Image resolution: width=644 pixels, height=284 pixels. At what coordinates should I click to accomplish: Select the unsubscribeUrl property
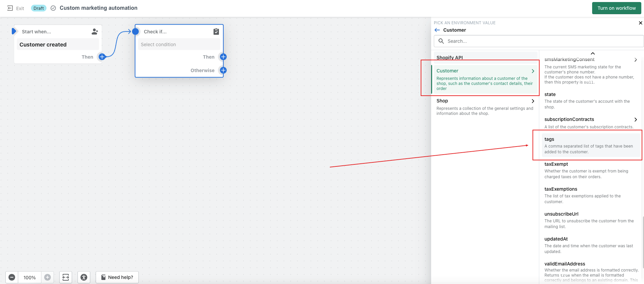click(591, 220)
